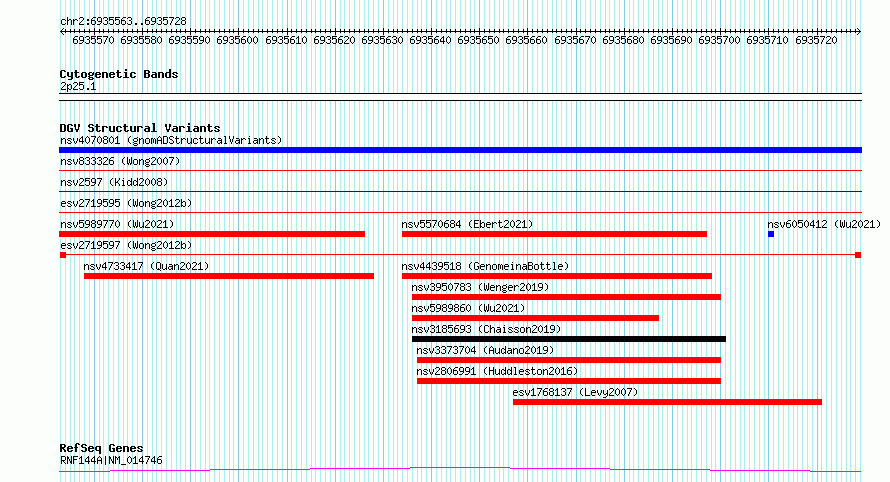Click ruler position 6935570
Viewport: 890px width, 482px height.
coord(93,40)
